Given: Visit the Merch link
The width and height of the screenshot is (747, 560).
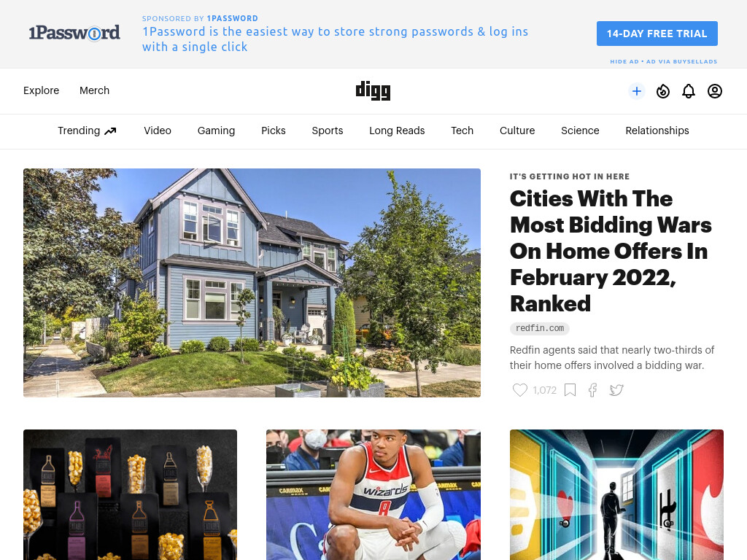Looking at the screenshot, I should coord(94,90).
